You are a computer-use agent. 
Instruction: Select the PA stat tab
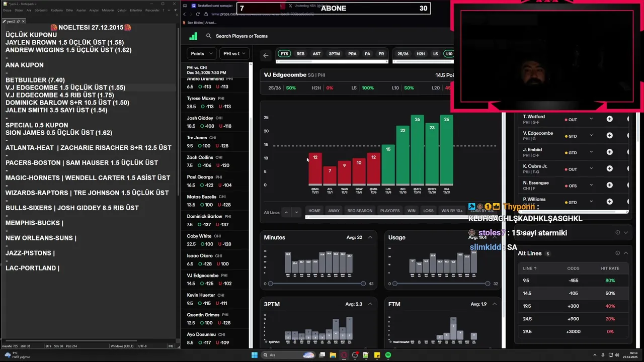pyautogui.click(x=367, y=54)
